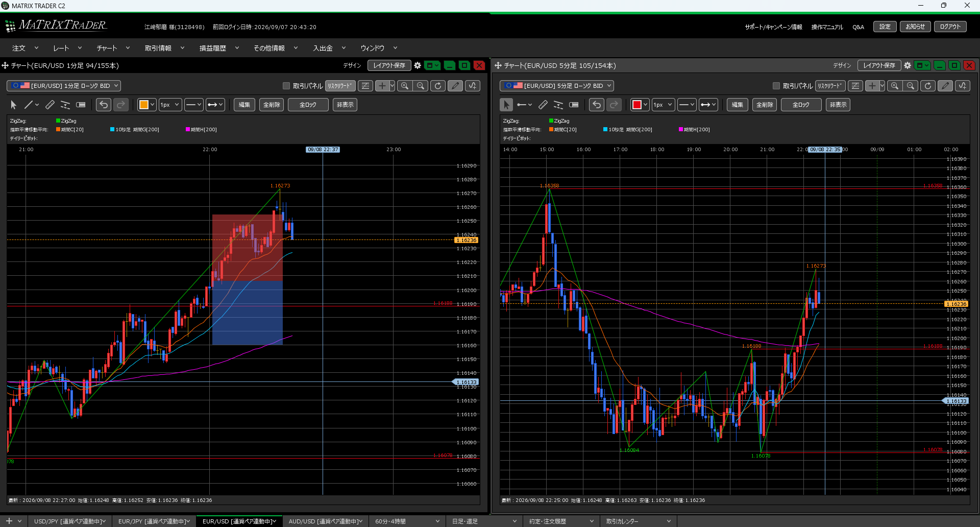Screen dimensions: 980x527
Task: Pick the line drawing tool in 1分足 chart
Action: tap(31, 105)
